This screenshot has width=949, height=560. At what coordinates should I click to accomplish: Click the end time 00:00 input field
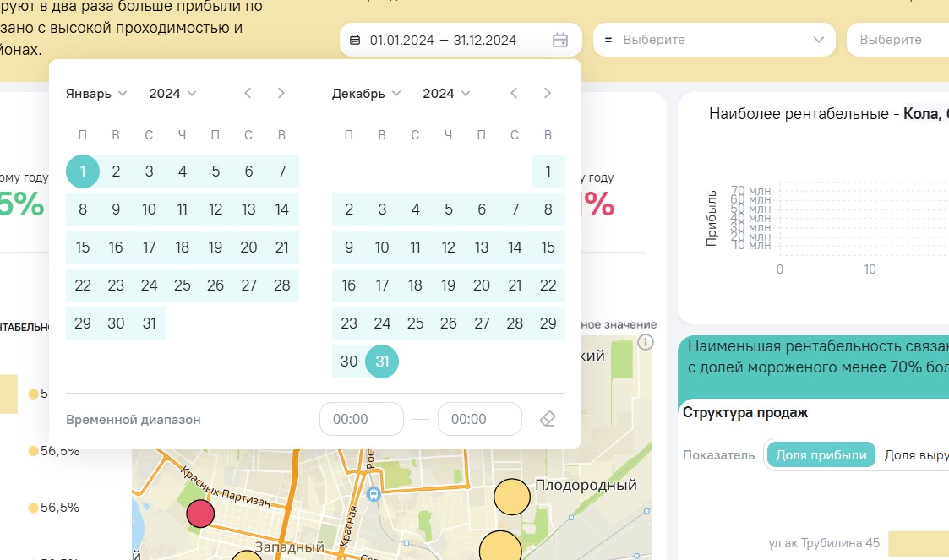coord(479,419)
